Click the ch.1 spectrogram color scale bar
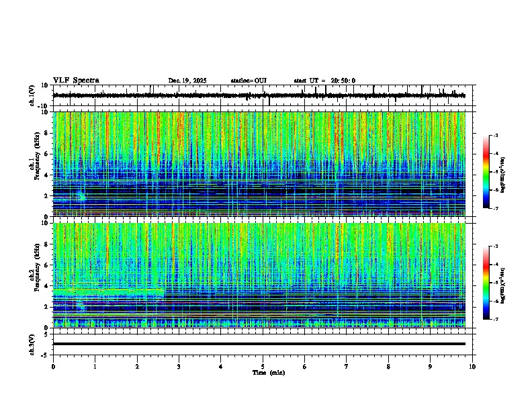Viewport: 532px width, 411px height. (x=486, y=172)
